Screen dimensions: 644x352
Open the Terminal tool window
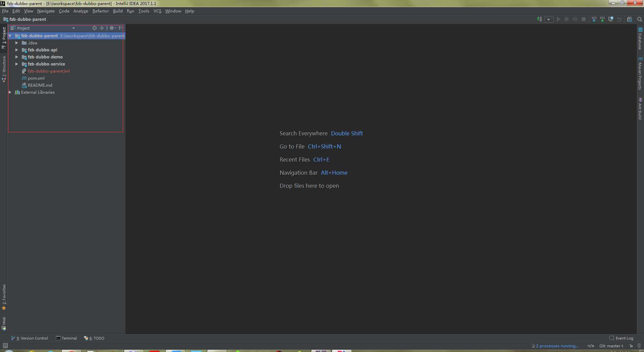[x=66, y=338]
